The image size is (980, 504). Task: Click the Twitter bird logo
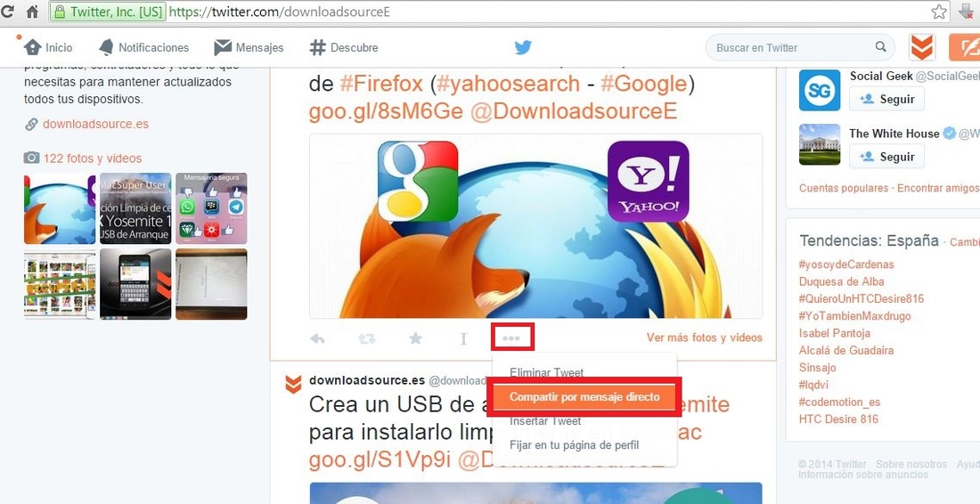coord(523,47)
